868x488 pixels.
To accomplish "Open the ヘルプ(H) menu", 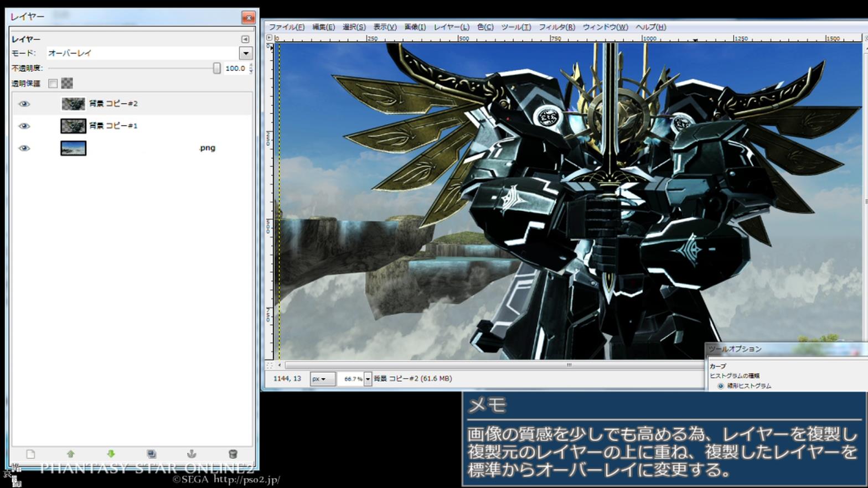I will 650,27.
